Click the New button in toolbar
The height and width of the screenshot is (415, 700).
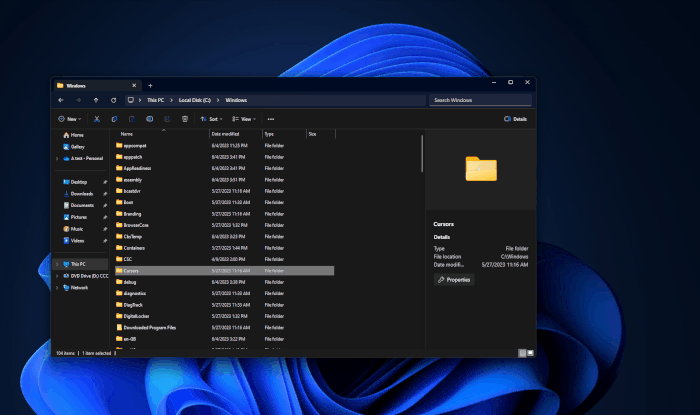point(71,119)
